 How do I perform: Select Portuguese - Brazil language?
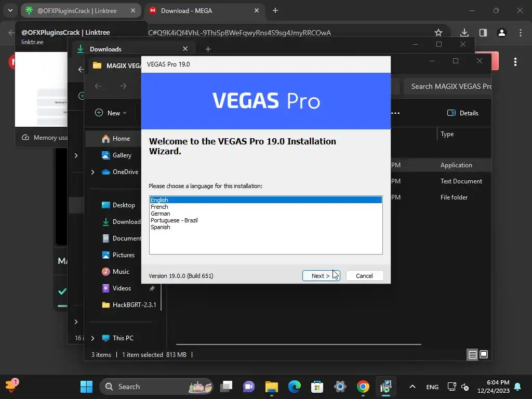(265, 220)
